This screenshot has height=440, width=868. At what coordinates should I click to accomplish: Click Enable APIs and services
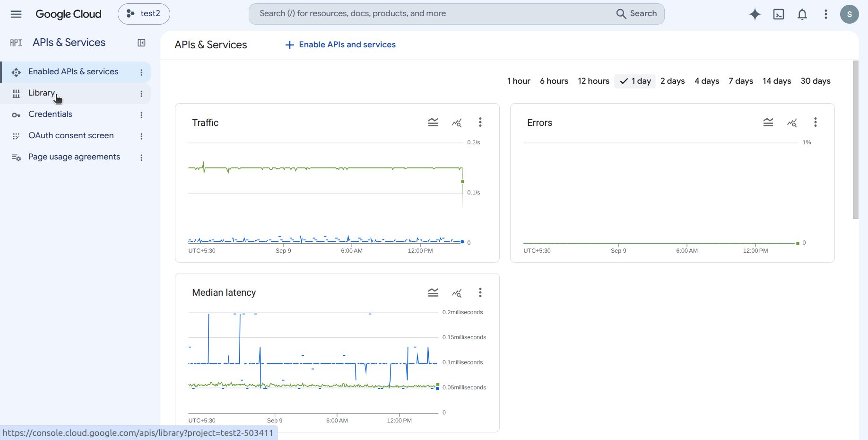coord(340,44)
